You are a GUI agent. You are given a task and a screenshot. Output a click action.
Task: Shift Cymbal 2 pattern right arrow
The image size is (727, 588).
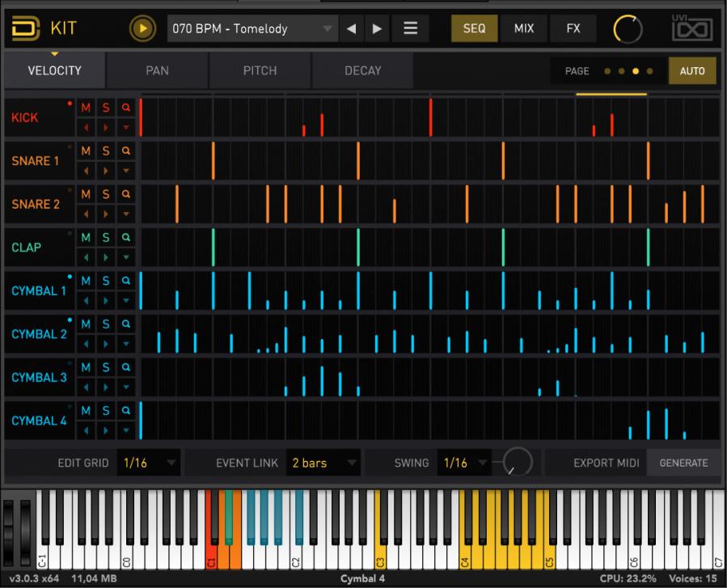coord(106,345)
